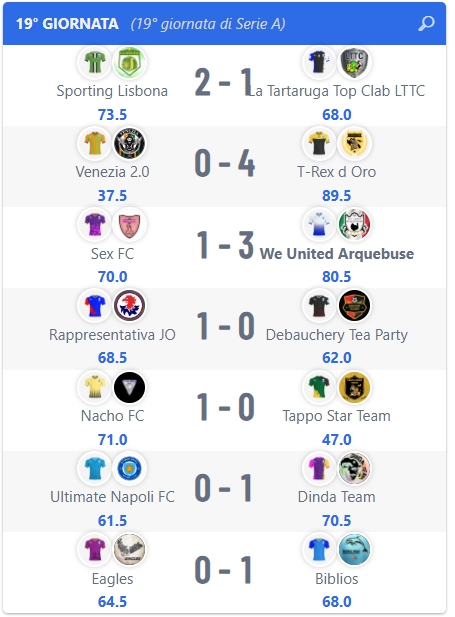The width and height of the screenshot is (455, 617).
Task: Open Rappresentativa JO rooster crest
Action: [x=129, y=305]
